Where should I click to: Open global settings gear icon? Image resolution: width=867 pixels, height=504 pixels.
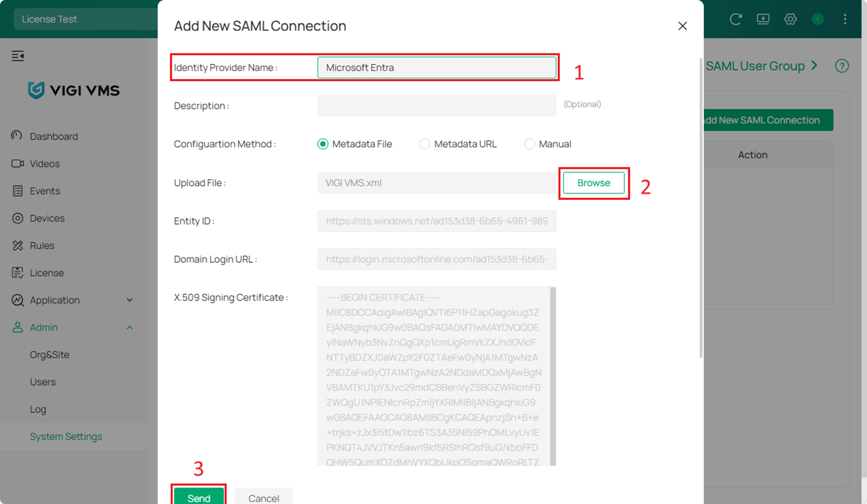(790, 19)
